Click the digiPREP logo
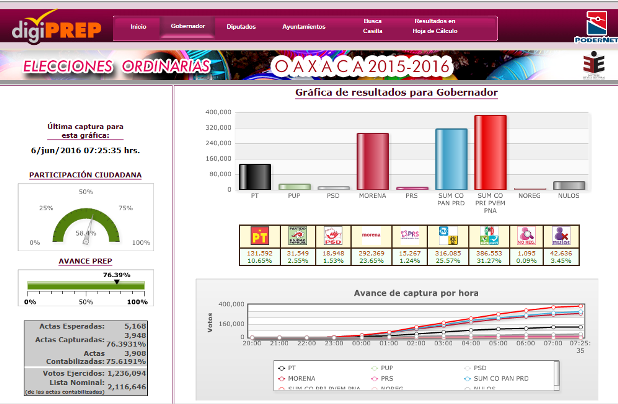 pos(56,27)
